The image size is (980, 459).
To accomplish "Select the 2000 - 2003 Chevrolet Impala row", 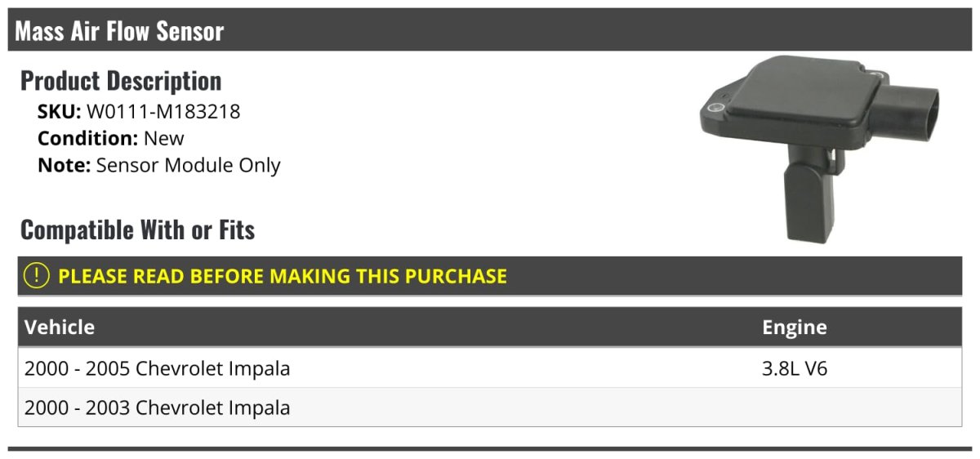I will click(158, 407).
